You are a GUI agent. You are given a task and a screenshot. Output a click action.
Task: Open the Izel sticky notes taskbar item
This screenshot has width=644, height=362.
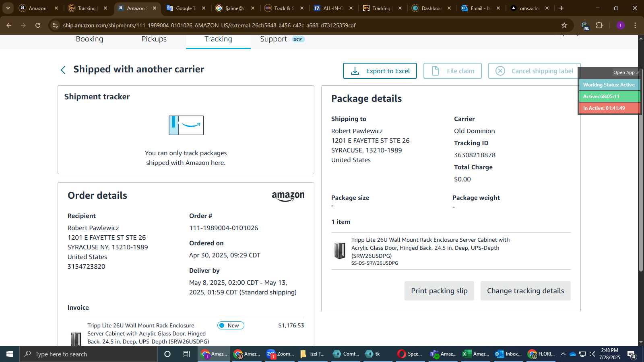coord(313,354)
